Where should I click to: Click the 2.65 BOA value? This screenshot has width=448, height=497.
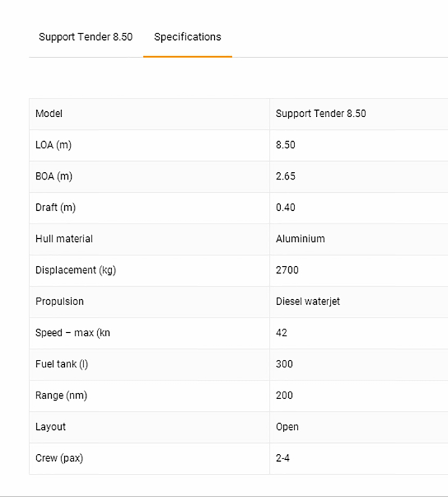point(286,177)
